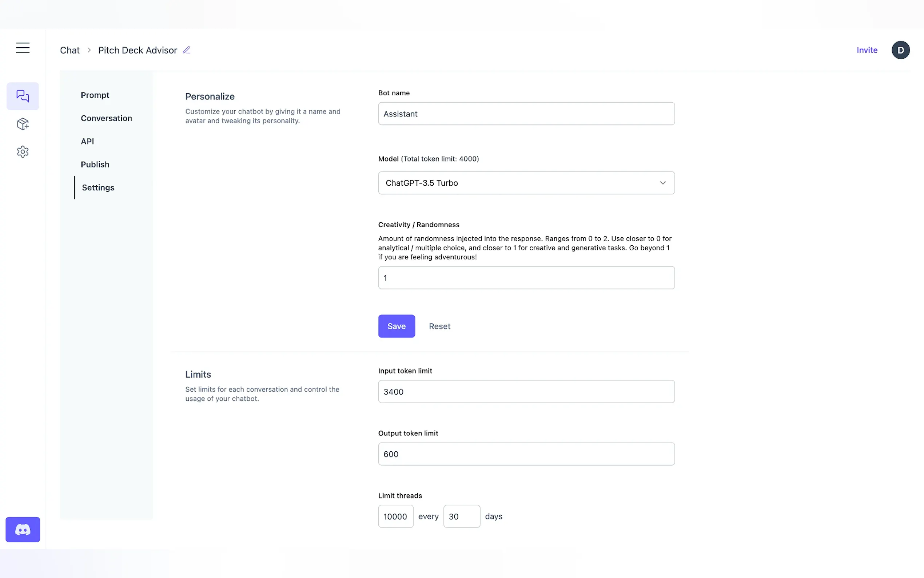Viewport: 924px width, 578px height.
Task: Switch to the Prompt tab
Action: 95,95
